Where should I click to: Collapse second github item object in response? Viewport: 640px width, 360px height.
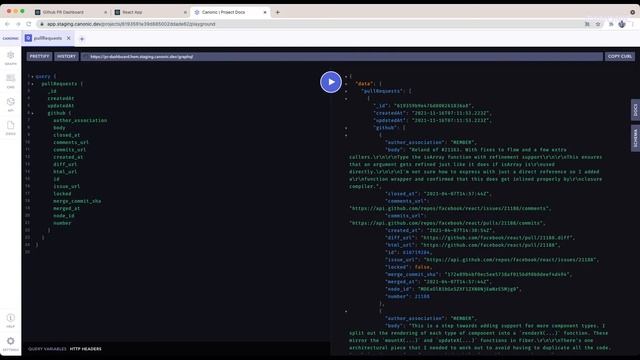346,311
